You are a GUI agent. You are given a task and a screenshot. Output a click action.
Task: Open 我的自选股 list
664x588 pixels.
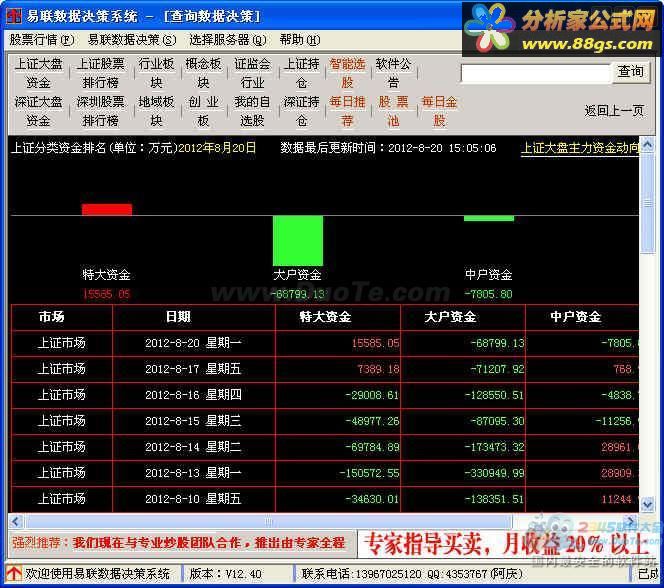coord(252,111)
